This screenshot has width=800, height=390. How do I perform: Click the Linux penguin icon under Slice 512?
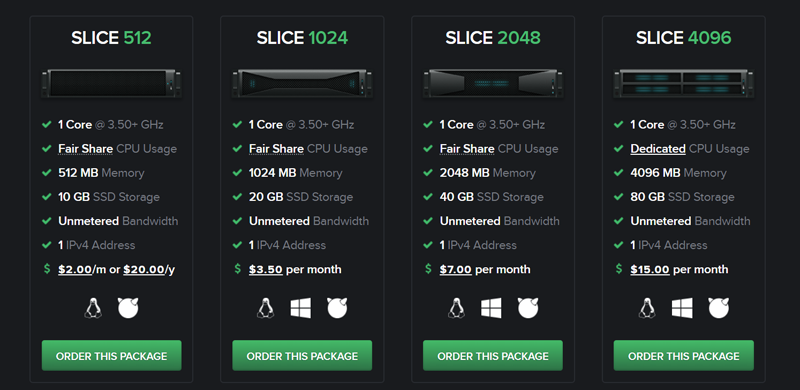tap(93, 308)
